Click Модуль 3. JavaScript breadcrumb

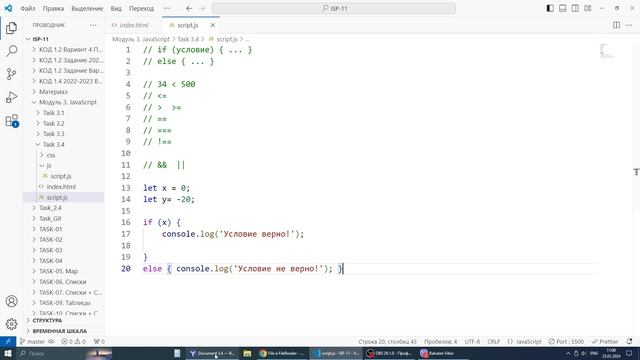[141, 39]
